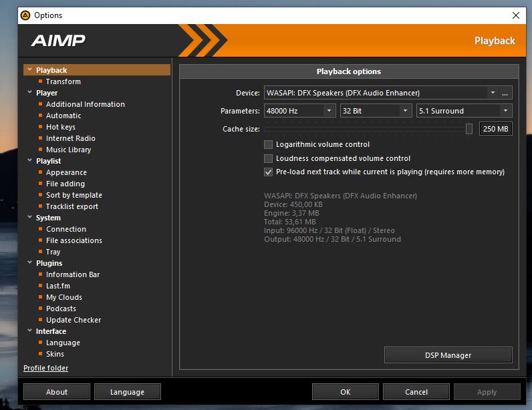532x410 pixels.
Task: Click the About button
Action: [x=57, y=392]
